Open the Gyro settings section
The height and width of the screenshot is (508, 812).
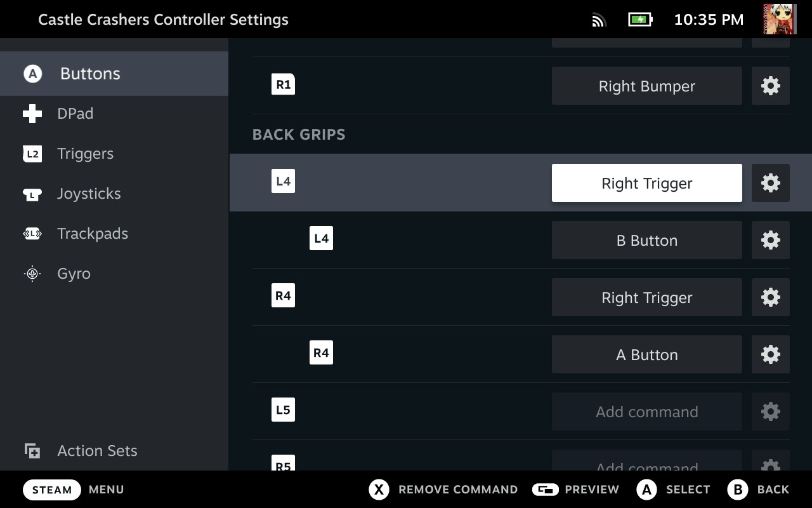coord(74,274)
